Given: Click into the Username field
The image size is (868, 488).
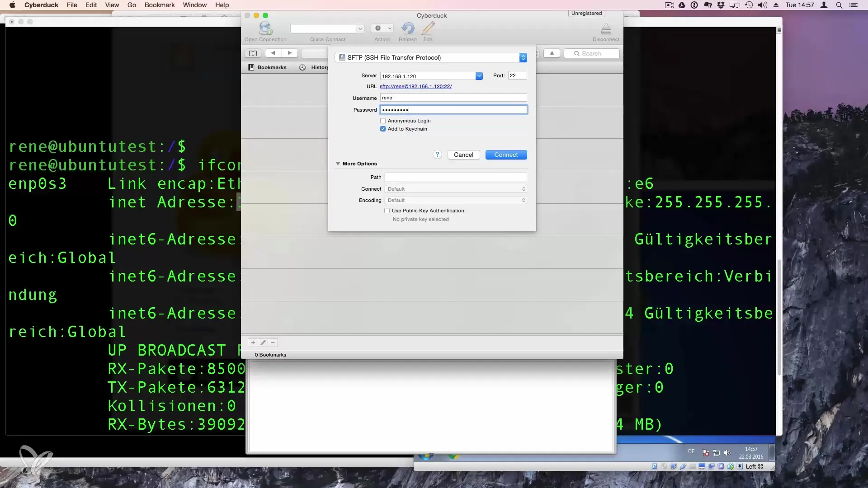Looking at the screenshot, I should pyautogui.click(x=453, y=98).
